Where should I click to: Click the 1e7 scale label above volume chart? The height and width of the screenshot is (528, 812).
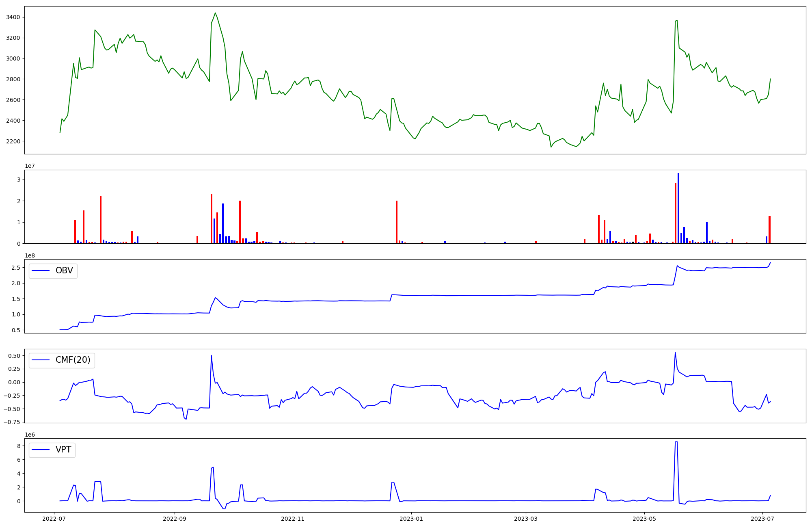tap(30, 166)
